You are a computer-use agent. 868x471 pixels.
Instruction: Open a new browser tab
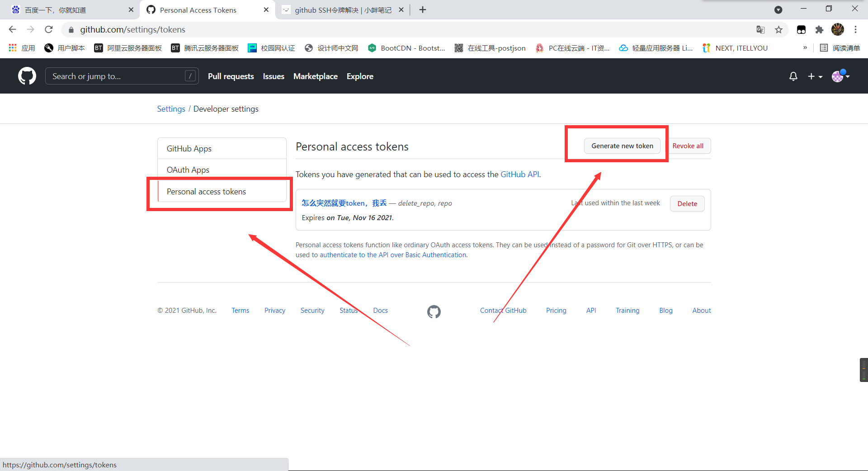[423, 9]
